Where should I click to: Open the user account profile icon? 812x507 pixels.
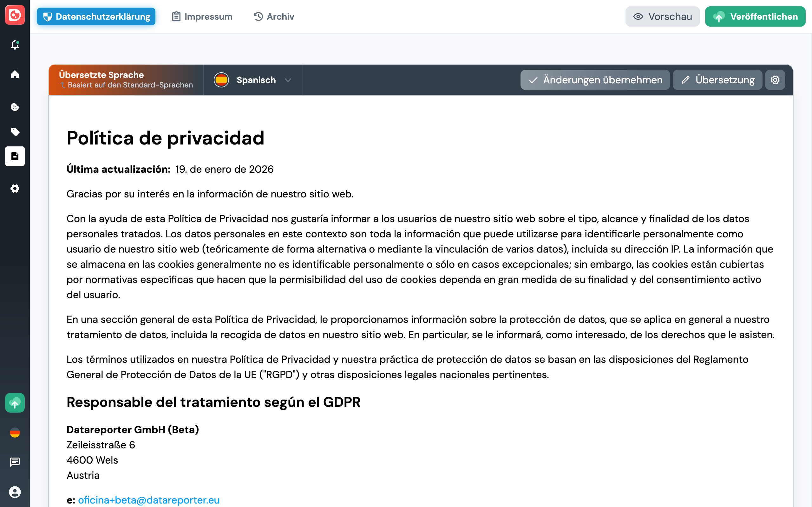tap(15, 492)
